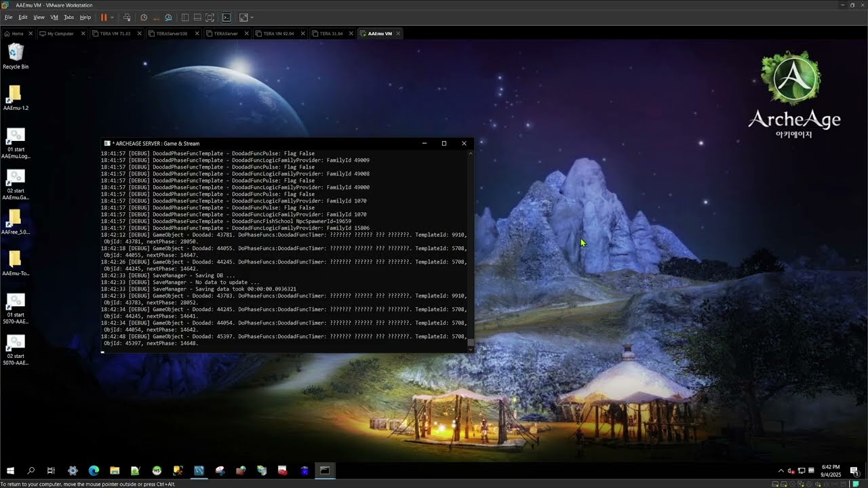Toggle the thumbnail bar view icon
This screenshot has height=488, width=868.
197,17
